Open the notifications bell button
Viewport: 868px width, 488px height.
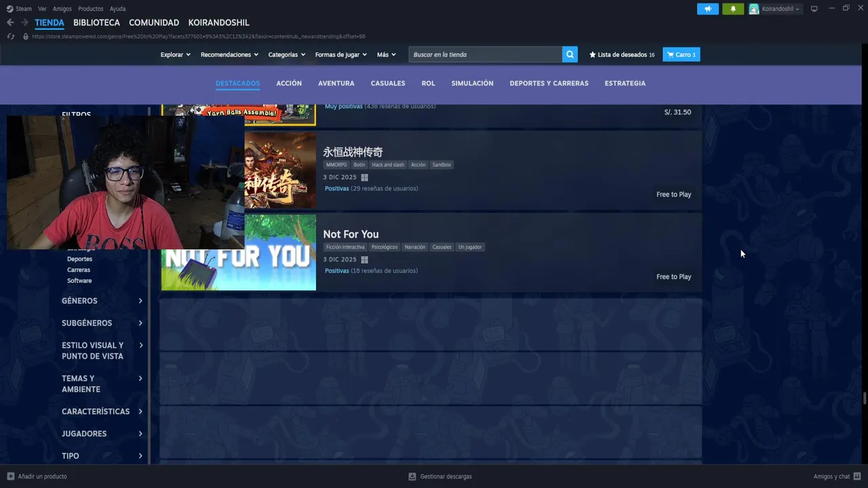tap(733, 9)
